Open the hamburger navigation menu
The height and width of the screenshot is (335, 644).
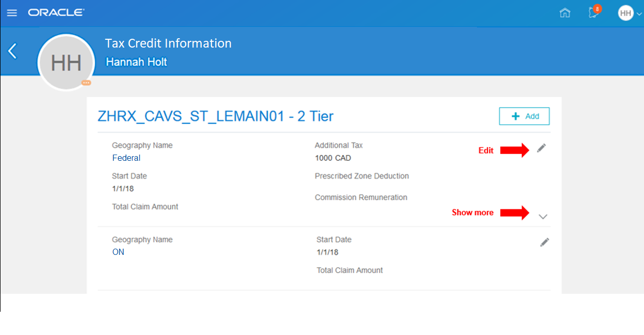pos(11,12)
